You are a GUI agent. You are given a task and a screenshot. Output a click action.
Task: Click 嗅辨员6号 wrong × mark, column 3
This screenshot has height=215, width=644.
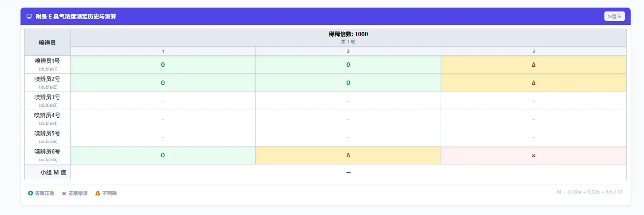pos(533,155)
